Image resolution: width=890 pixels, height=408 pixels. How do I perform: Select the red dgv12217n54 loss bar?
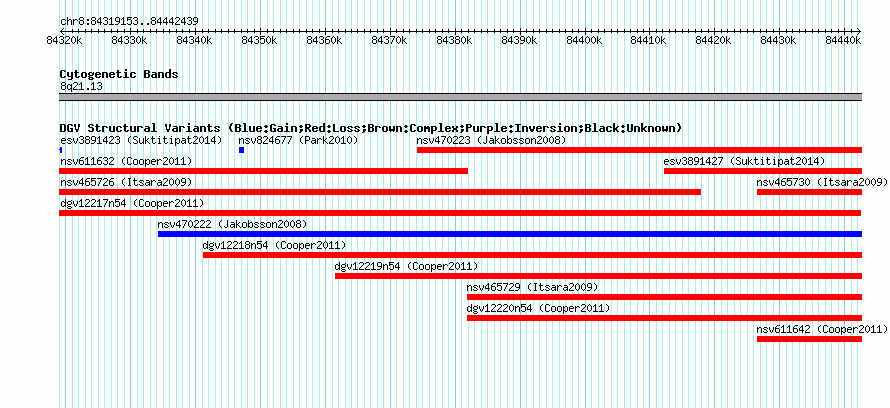pos(460,213)
